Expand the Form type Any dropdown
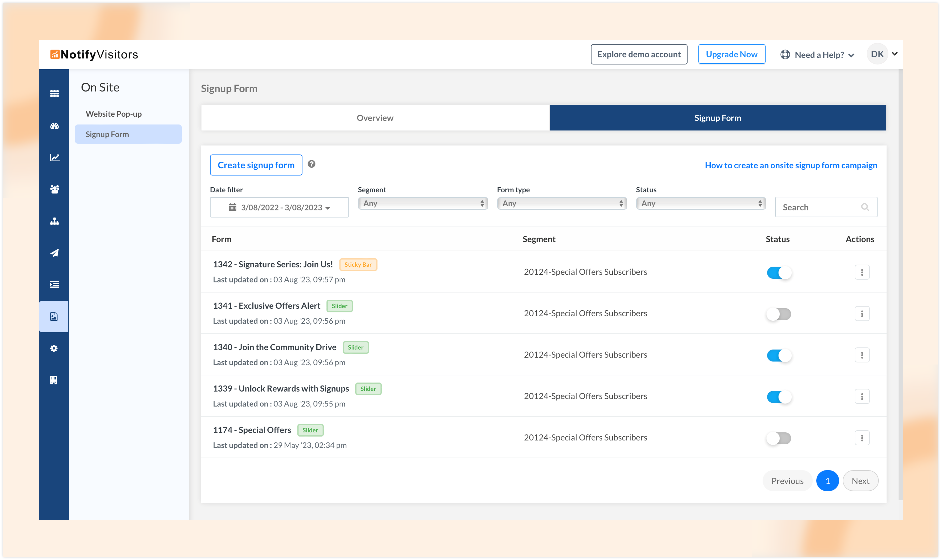The image size is (941, 560). coord(562,203)
